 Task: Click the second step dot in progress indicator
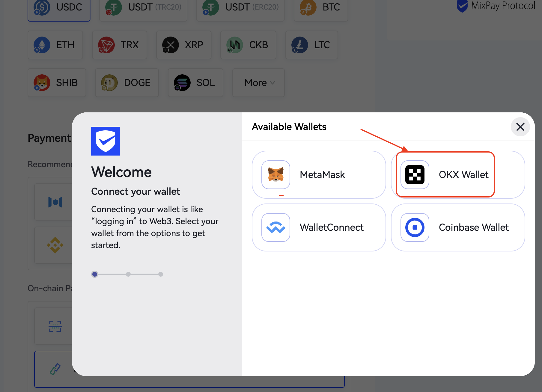pyautogui.click(x=128, y=274)
